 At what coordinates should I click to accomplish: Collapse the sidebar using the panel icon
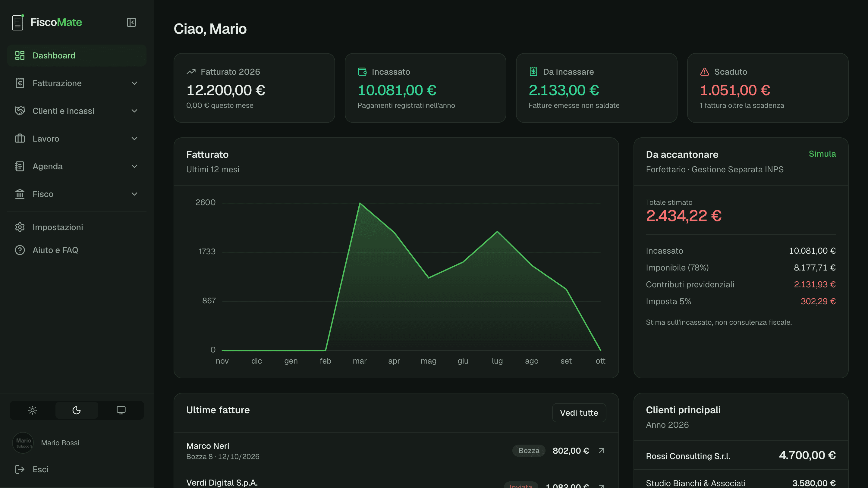coord(131,22)
